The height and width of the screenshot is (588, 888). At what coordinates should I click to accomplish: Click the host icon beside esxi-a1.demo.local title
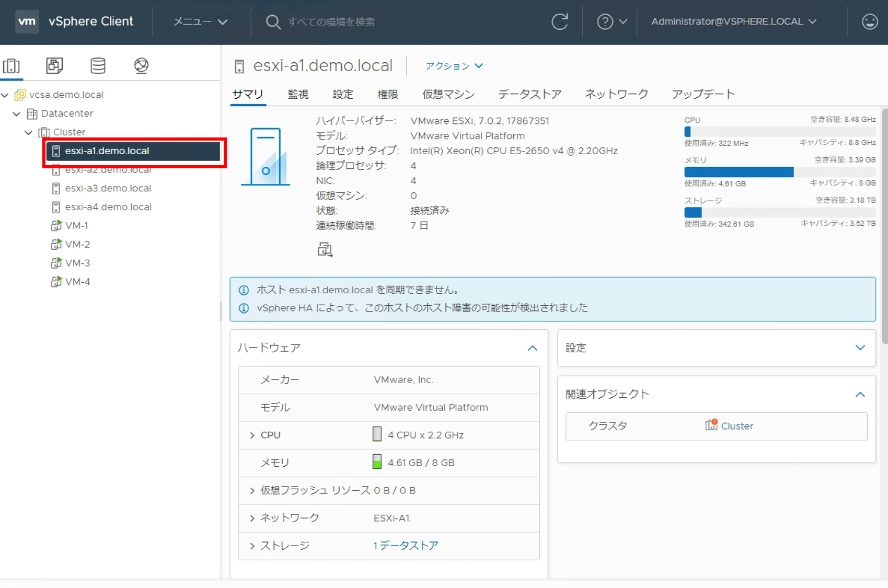(x=239, y=66)
